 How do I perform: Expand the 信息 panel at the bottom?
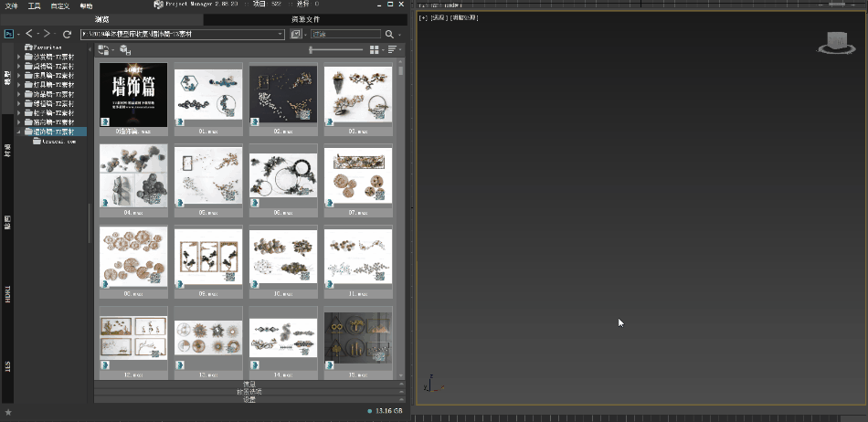pyautogui.click(x=249, y=385)
